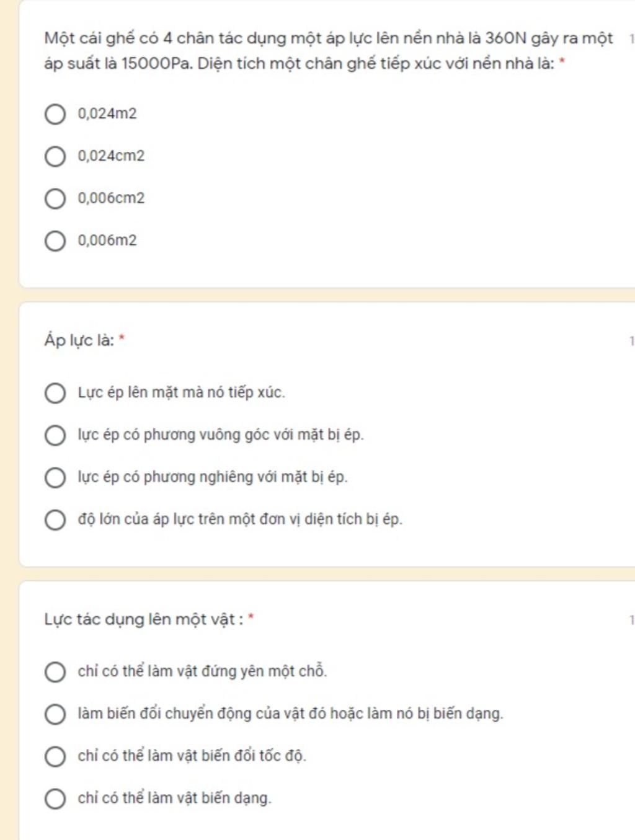Click the chair pressure question text

tap(329, 51)
